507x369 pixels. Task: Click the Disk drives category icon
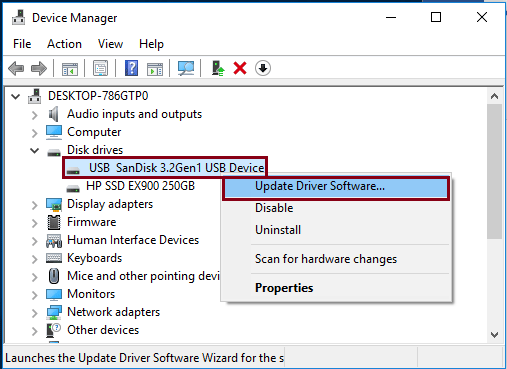tap(54, 152)
